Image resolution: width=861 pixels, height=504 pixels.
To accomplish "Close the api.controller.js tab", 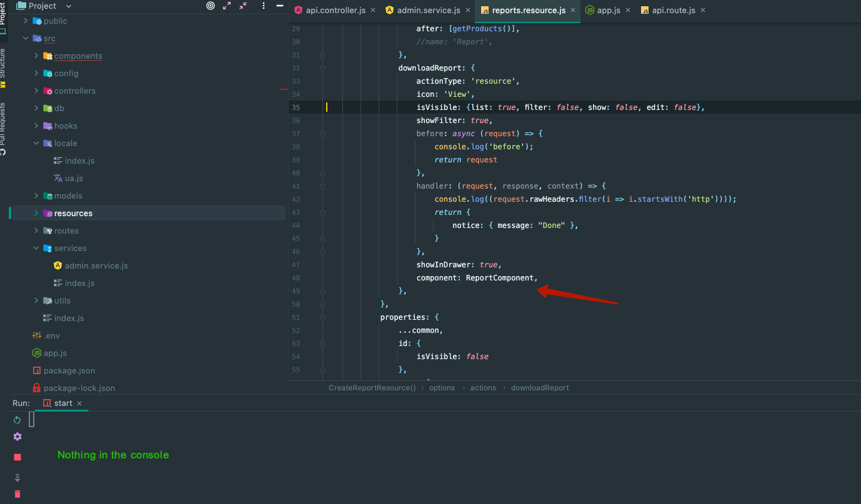I will [x=373, y=10].
